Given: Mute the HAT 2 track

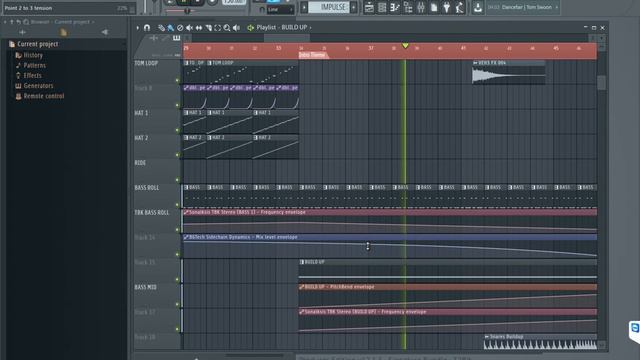Looking at the screenshot, I should (x=177, y=155).
